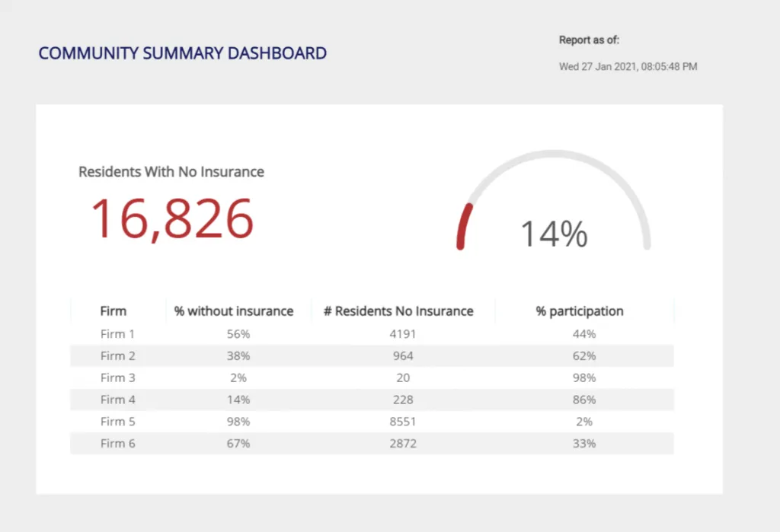The height and width of the screenshot is (532, 780).
Task: Select the Firm 1 row
Action: (x=372, y=334)
